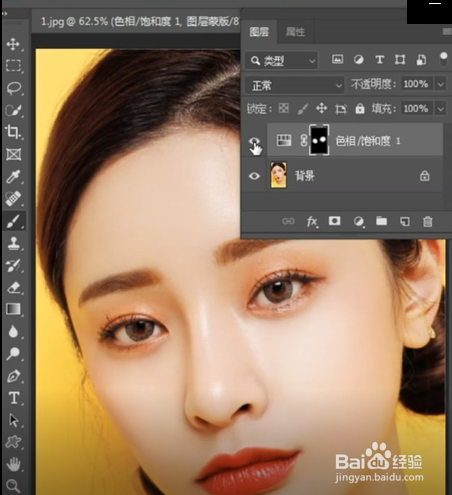Open the 正常 blend mode dropdown
The height and width of the screenshot is (495, 452).
pyautogui.click(x=295, y=85)
